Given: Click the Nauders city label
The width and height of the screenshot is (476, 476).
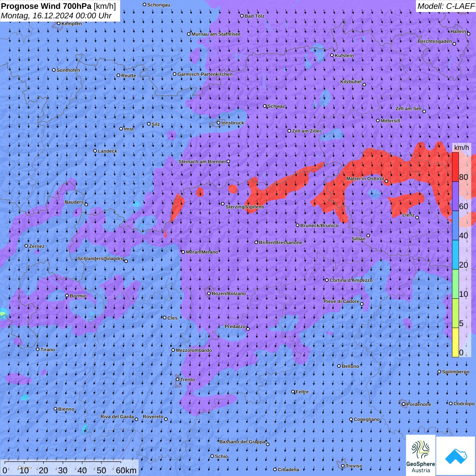Looking at the screenshot, I should coord(74,202).
